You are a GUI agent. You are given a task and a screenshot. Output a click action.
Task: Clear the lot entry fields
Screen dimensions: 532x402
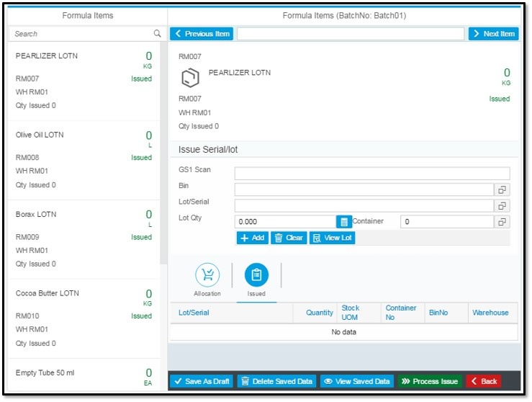click(289, 238)
